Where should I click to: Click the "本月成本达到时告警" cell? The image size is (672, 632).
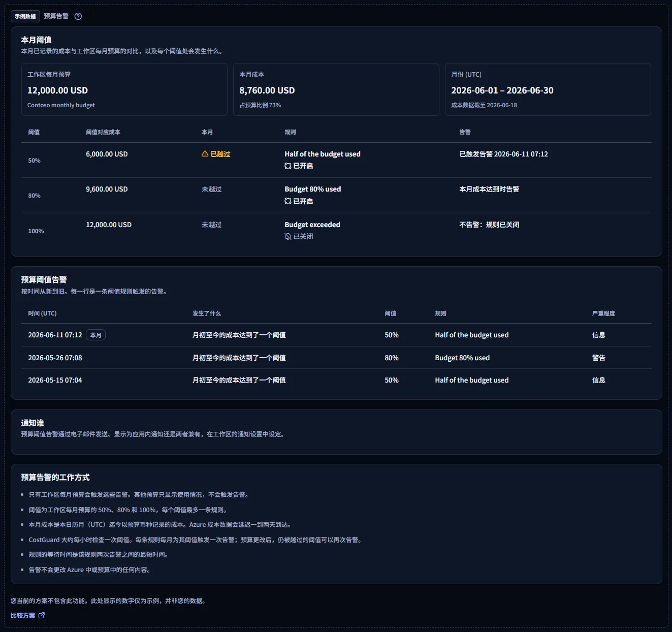pyautogui.click(x=489, y=189)
